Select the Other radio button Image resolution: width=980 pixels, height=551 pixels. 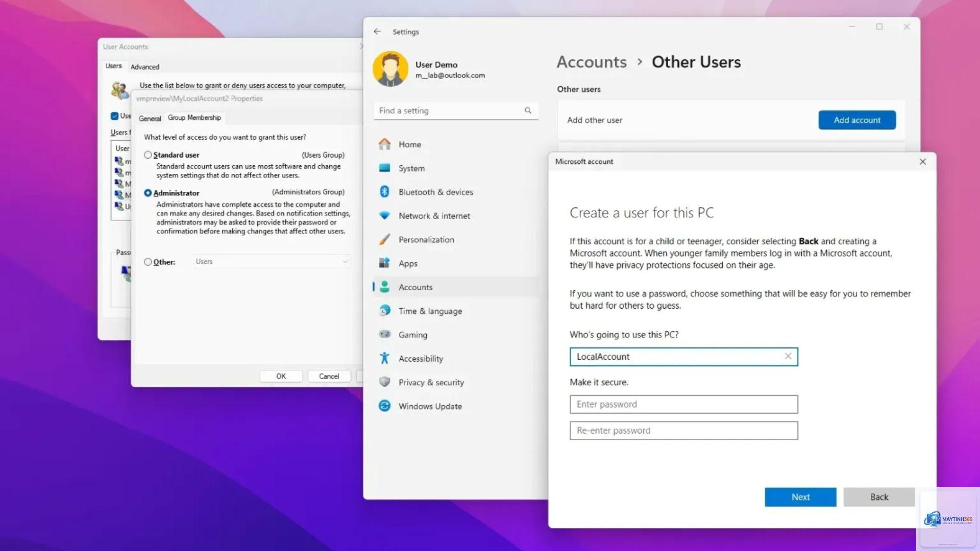pyautogui.click(x=148, y=262)
